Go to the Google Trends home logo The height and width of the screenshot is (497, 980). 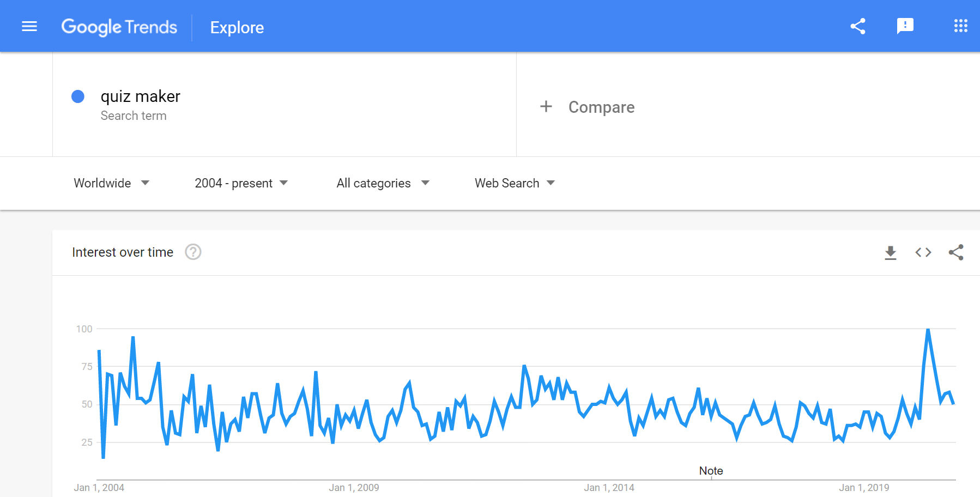click(119, 27)
